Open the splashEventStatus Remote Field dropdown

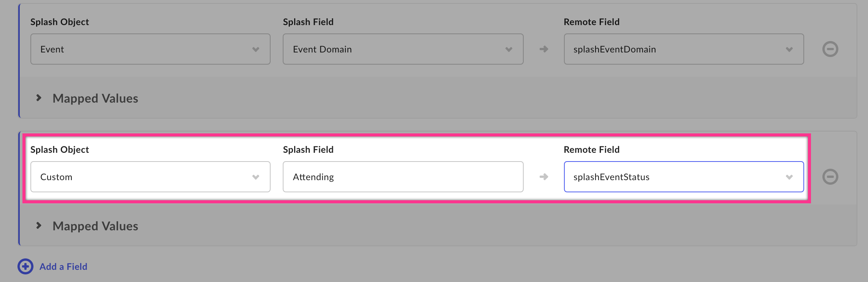684,177
